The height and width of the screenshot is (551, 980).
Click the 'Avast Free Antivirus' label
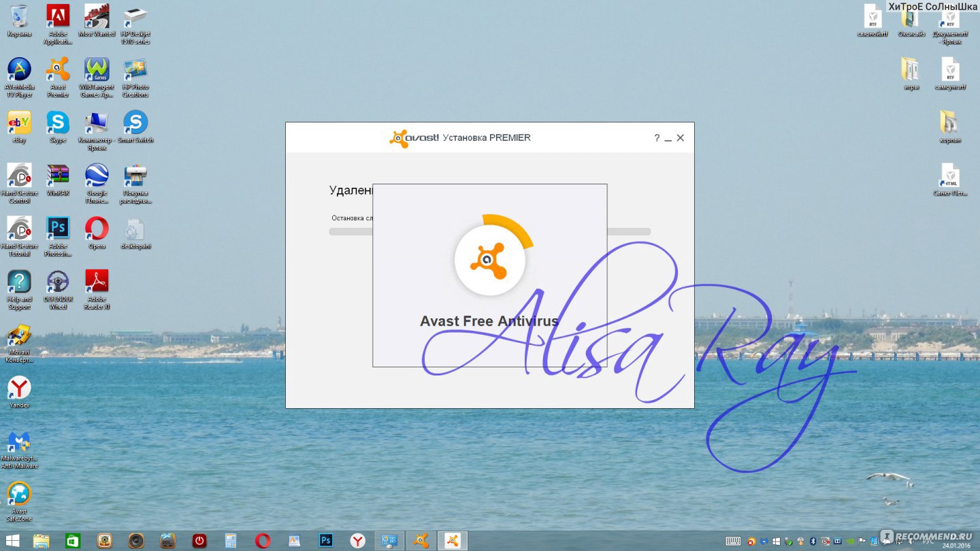tap(489, 321)
